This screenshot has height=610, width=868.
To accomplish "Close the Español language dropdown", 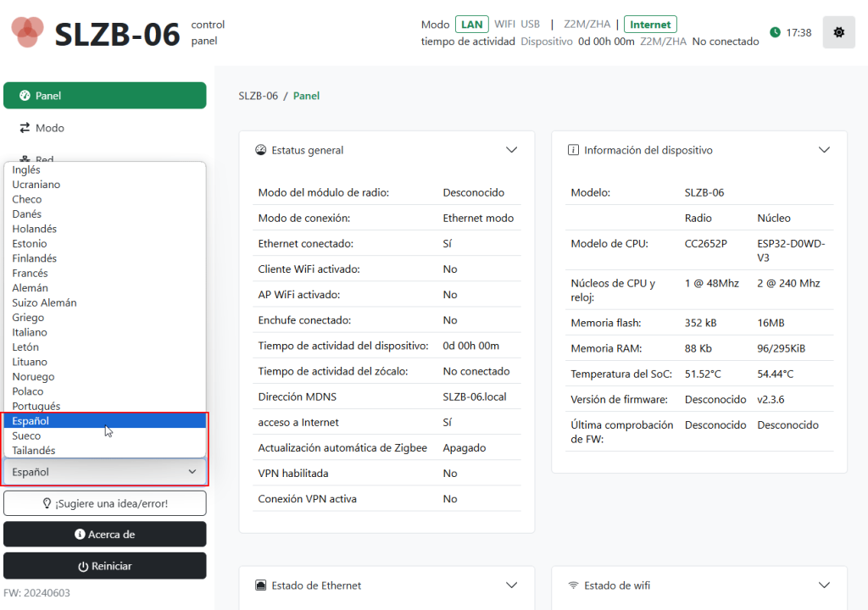I will [105, 472].
